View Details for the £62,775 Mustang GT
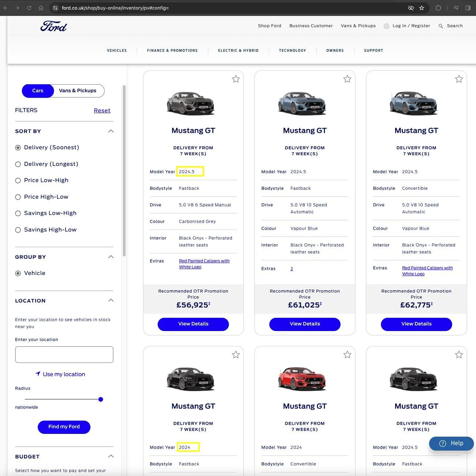Screen dimensions: 476x476 click(x=416, y=324)
